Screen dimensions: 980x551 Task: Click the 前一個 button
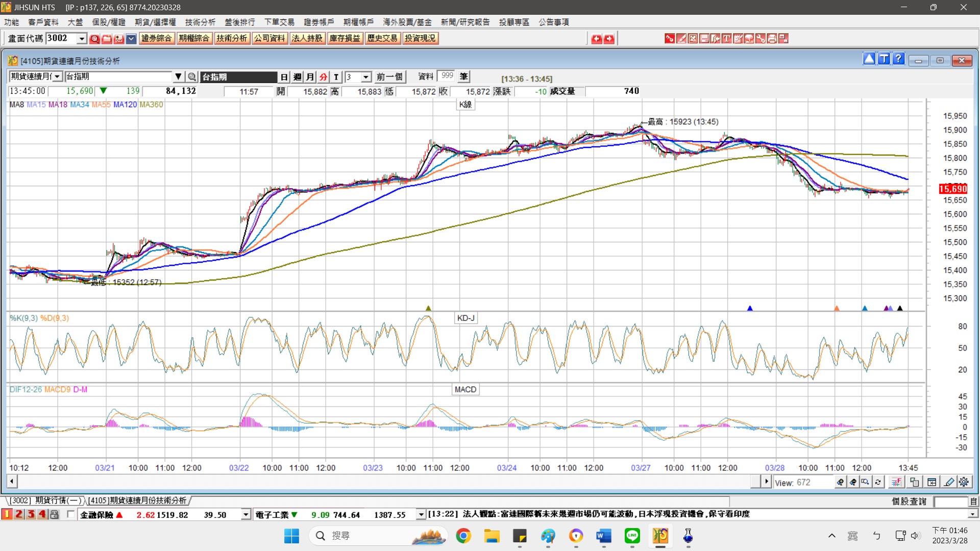389,77
